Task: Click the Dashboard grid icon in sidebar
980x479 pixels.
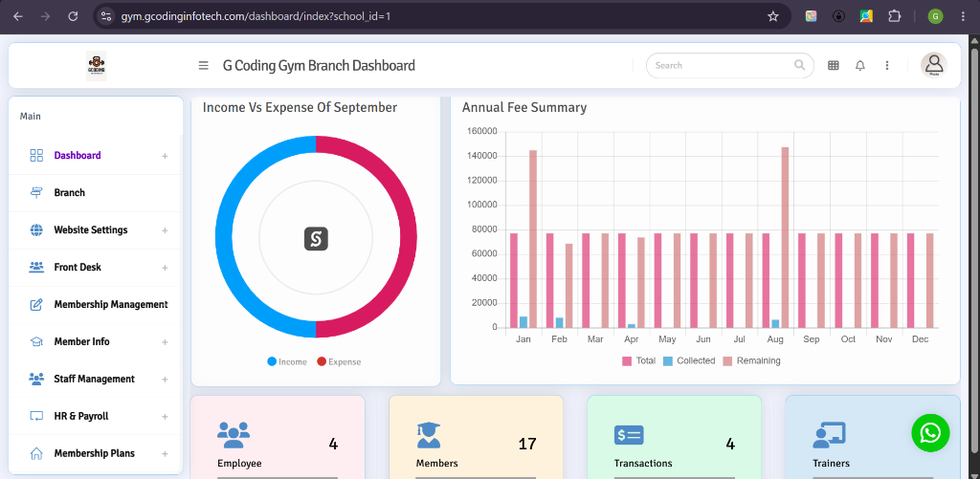Action: click(x=37, y=156)
